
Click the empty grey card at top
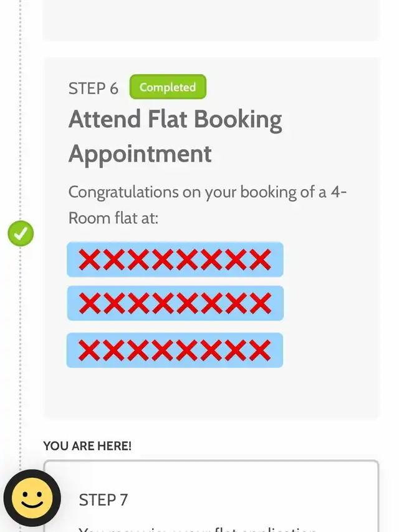coord(211,20)
